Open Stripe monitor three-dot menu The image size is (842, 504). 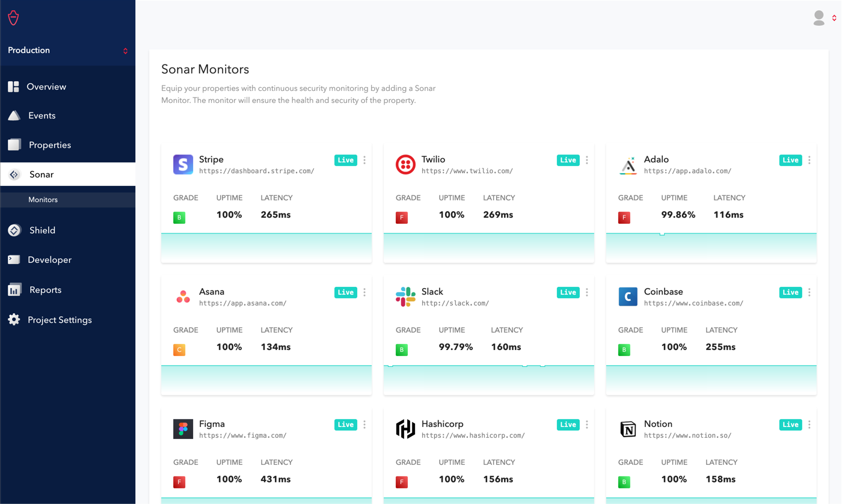click(x=364, y=160)
